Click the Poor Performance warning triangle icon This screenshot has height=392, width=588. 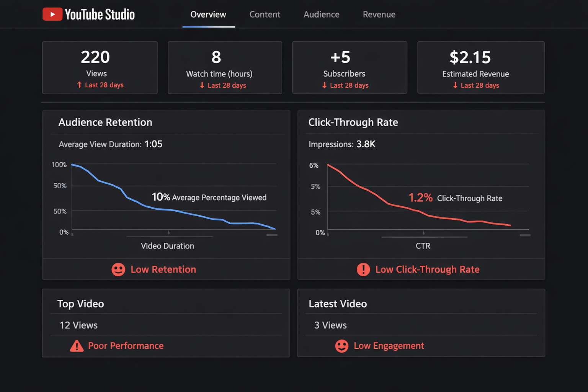point(77,346)
